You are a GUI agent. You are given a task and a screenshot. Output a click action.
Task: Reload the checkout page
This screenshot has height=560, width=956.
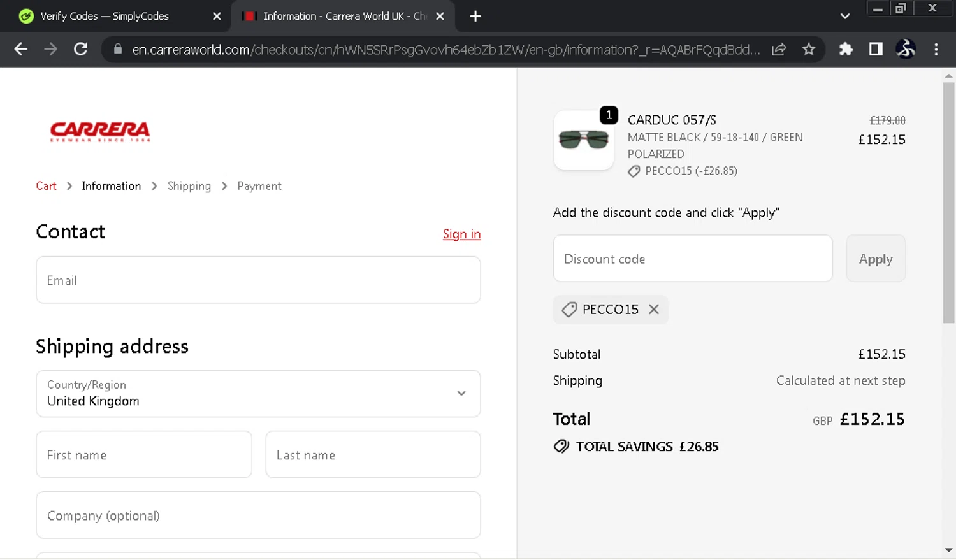pos(80,49)
